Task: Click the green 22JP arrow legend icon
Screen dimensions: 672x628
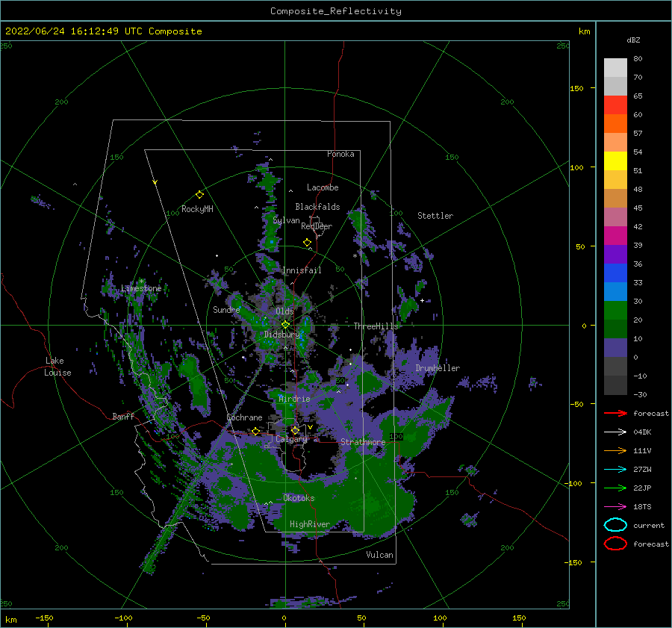Action: pyautogui.click(x=615, y=488)
